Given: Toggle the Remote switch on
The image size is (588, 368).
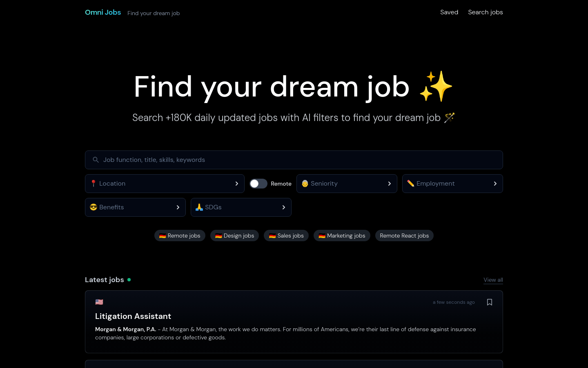Looking at the screenshot, I should click(x=258, y=184).
